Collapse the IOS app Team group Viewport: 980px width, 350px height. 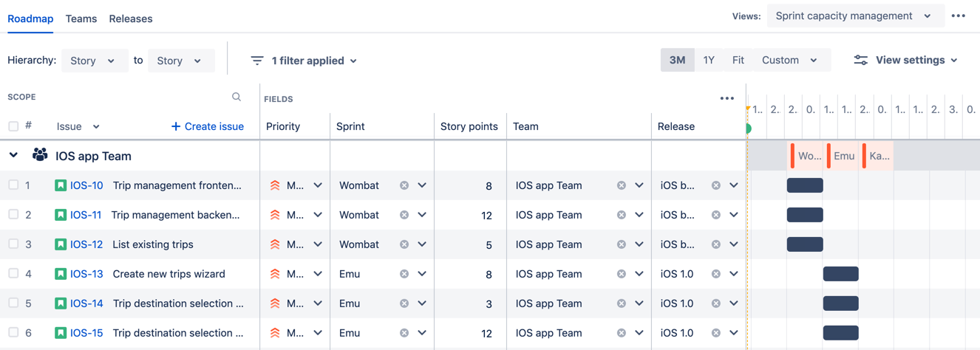(x=13, y=155)
